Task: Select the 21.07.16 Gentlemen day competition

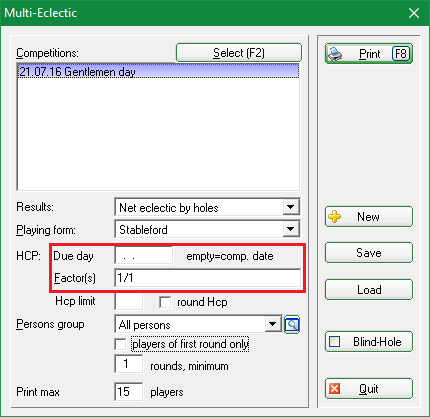Action: 158,72
